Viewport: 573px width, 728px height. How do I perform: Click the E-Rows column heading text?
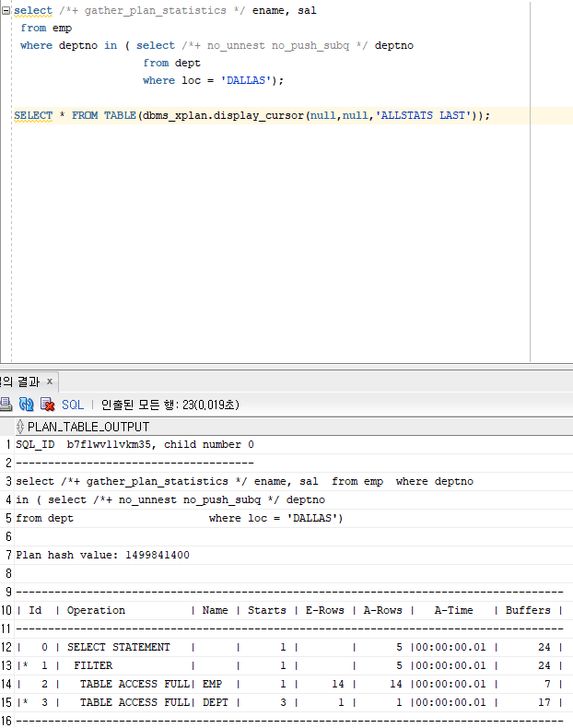[325, 610]
